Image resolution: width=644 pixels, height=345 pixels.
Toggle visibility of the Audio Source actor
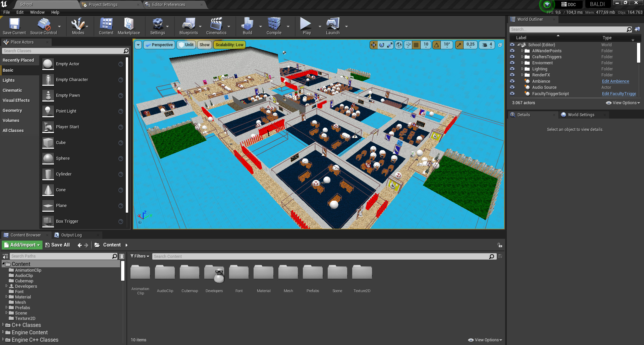pyautogui.click(x=512, y=87)
